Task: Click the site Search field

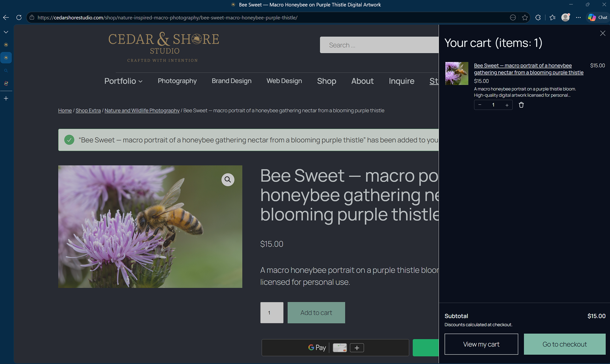Action: 379,45
